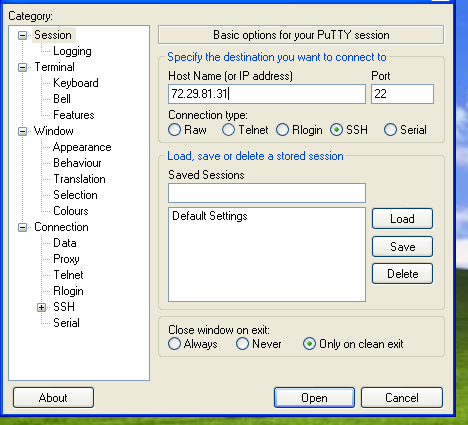Collapse the Session tree node
468x425 pixels.
(x=22, y=35)
